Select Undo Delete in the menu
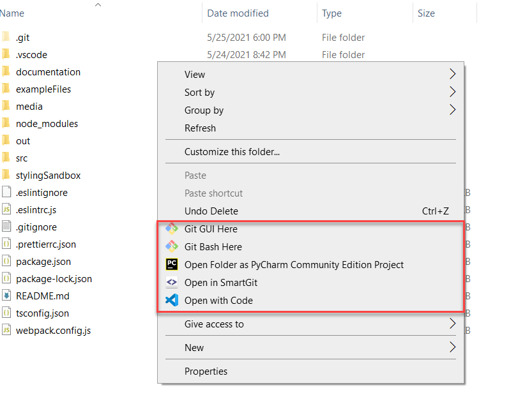Screen dimensions: 518x420 pos(209,211)
